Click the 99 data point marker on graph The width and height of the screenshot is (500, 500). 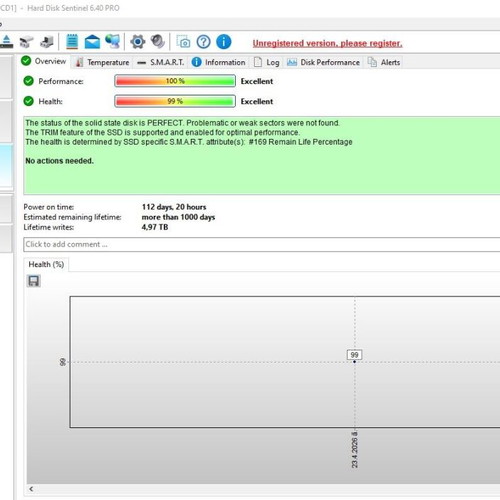click(x=354, y=361)
